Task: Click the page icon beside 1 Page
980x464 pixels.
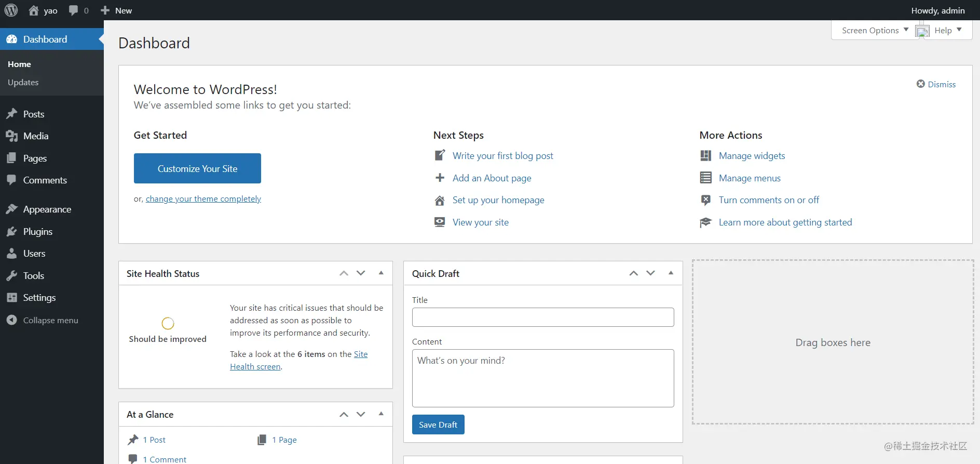Action: (262, 440)
